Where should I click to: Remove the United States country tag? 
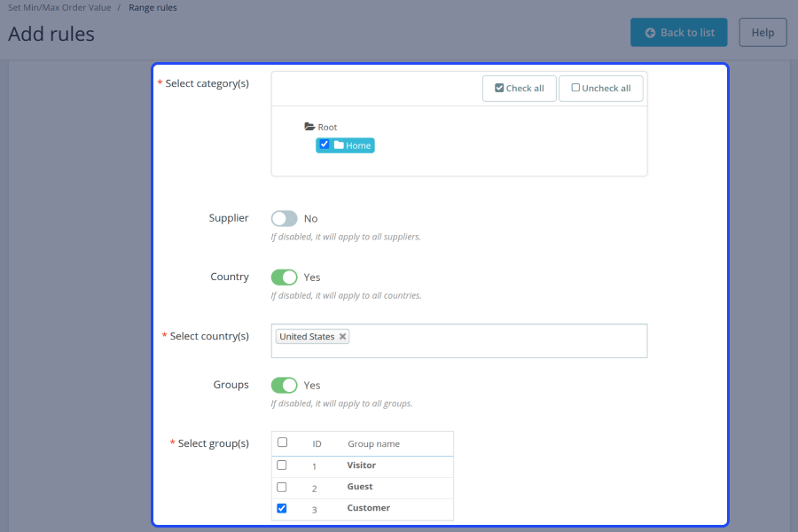pyautogui.click(x=342, y=337)
